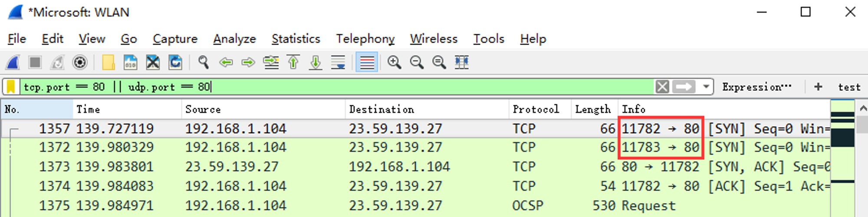Save the capture file
This screenshot has height=217, width=868.
tap(130, 62)
